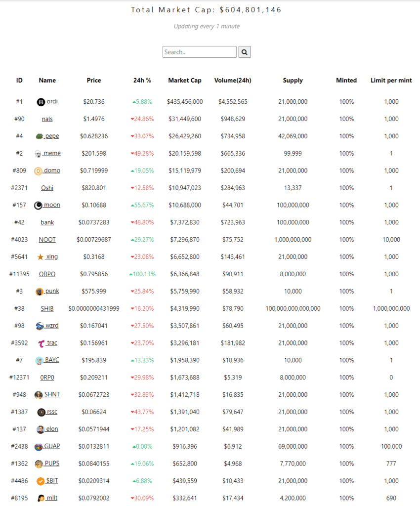
Task: Open the NOOT token link
Action: pyautogui.click(x=47, y=240)
